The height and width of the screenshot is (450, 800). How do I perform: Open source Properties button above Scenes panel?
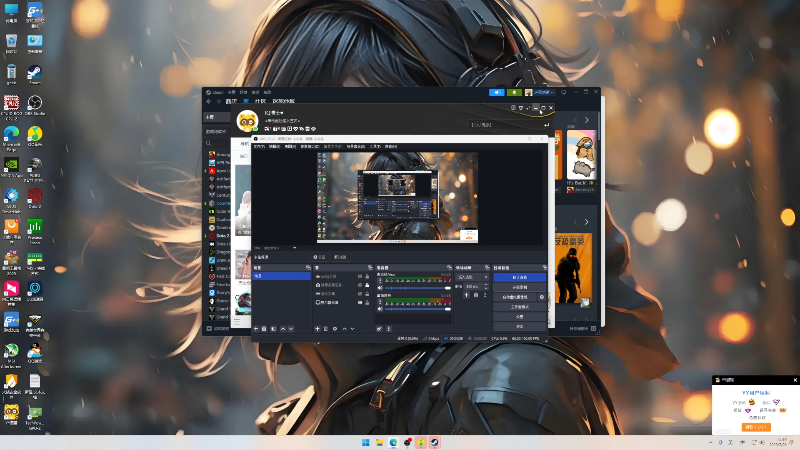319,257
